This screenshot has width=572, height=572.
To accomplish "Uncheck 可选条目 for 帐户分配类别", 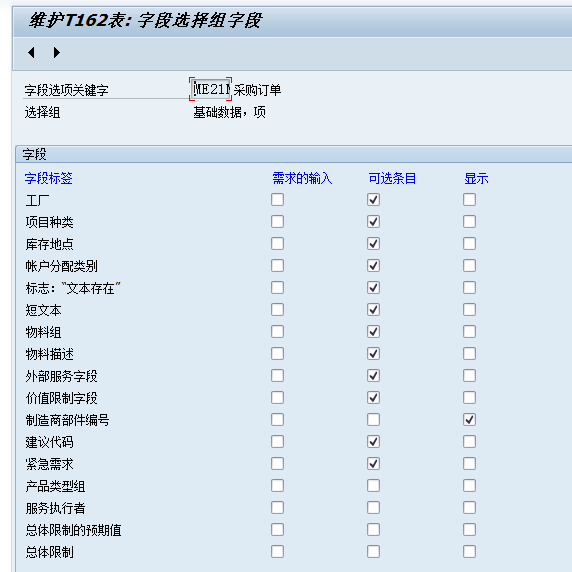I will 373,266.
